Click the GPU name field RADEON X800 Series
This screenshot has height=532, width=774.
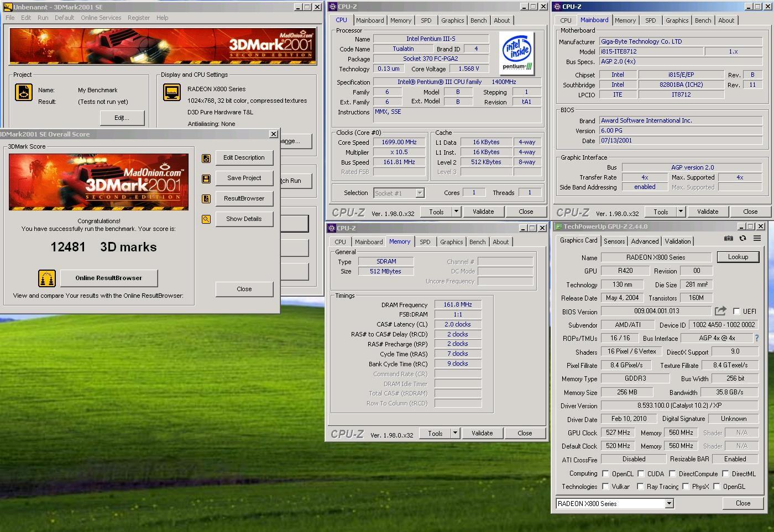tap(656, 257)
